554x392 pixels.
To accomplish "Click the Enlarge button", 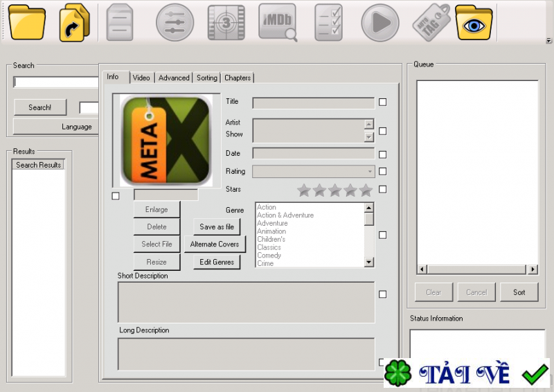I will tap(157, 210).
